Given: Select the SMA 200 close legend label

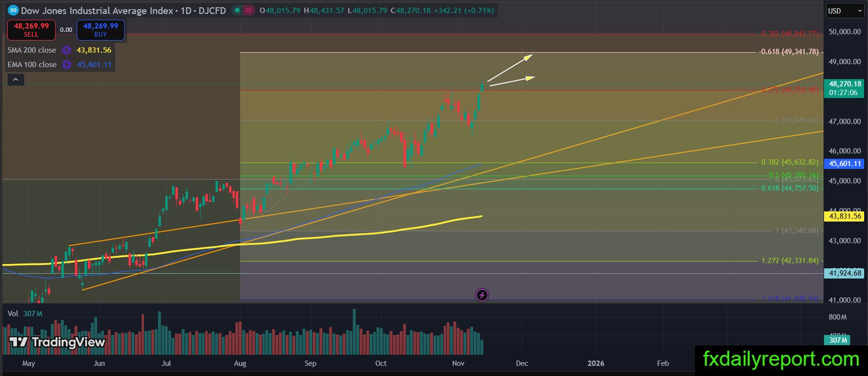Looking at the screenshot, I should pyautogui.click(x=32, y=50).
